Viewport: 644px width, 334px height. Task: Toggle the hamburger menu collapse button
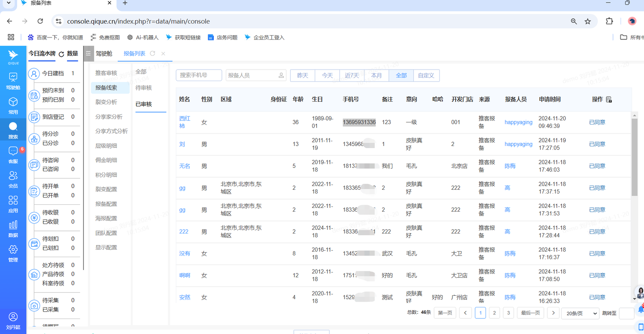point(88,54)
